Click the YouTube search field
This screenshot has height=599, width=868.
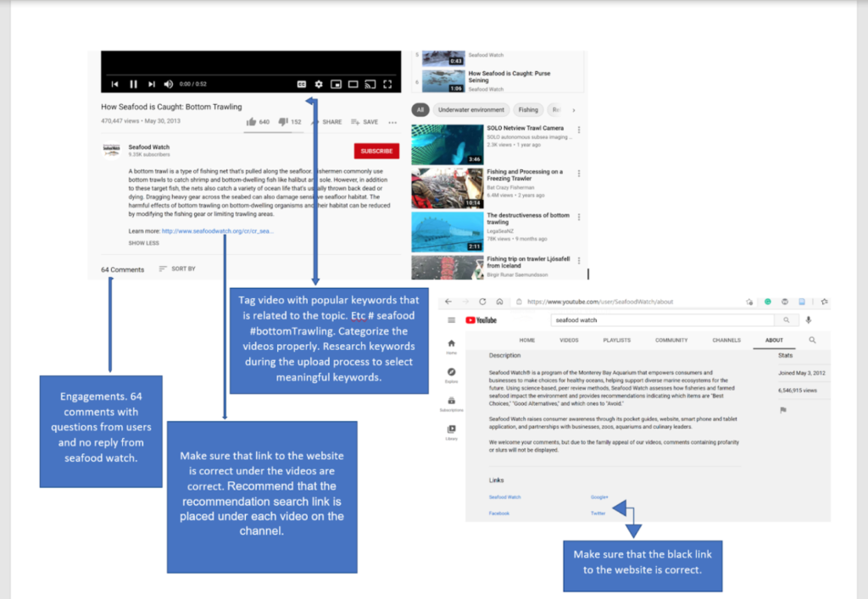pos(663,320)
